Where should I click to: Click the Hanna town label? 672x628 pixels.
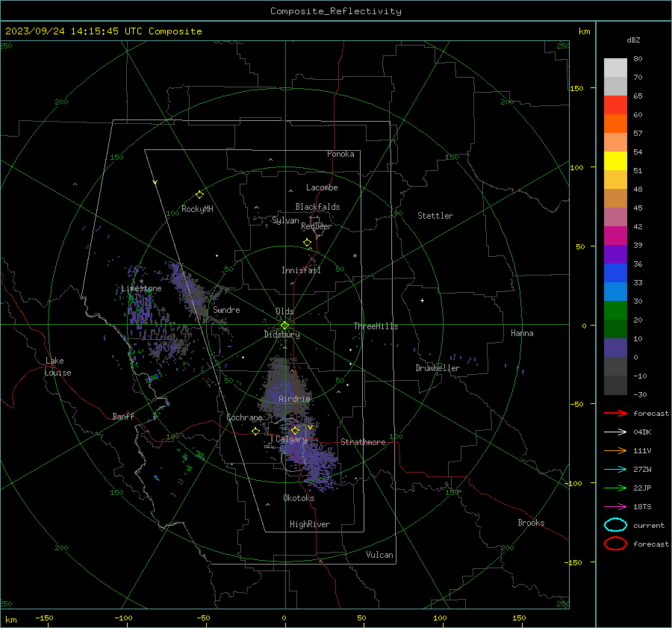pos(522,333)
